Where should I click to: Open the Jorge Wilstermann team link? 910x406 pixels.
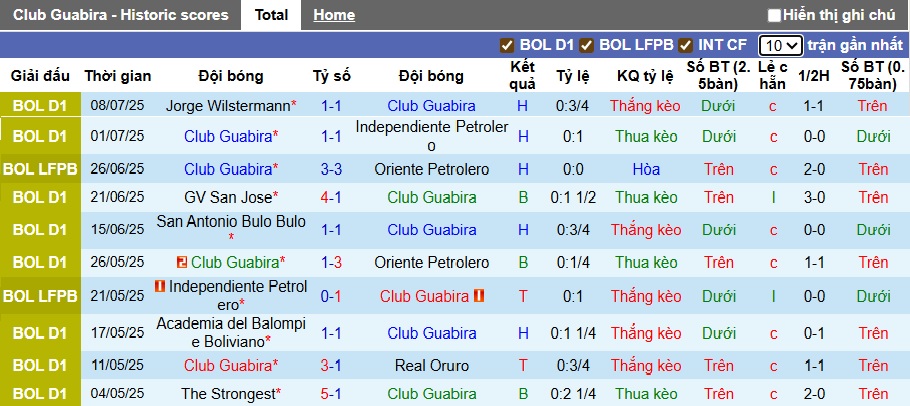point(228,106)
